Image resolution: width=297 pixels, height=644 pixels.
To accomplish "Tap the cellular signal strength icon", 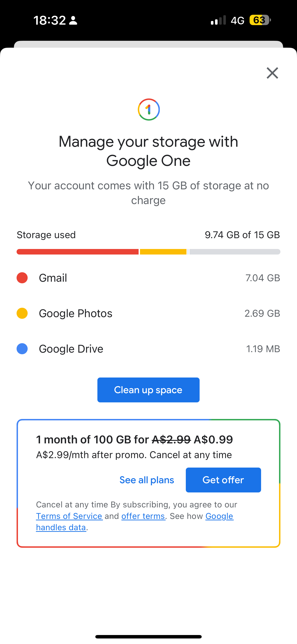I will coord(218,20).
